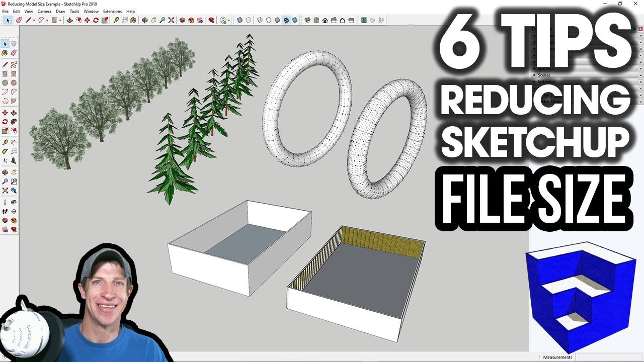Enable Shaded With Textures style
644x362 pixels.
click(x=286, y=20)
